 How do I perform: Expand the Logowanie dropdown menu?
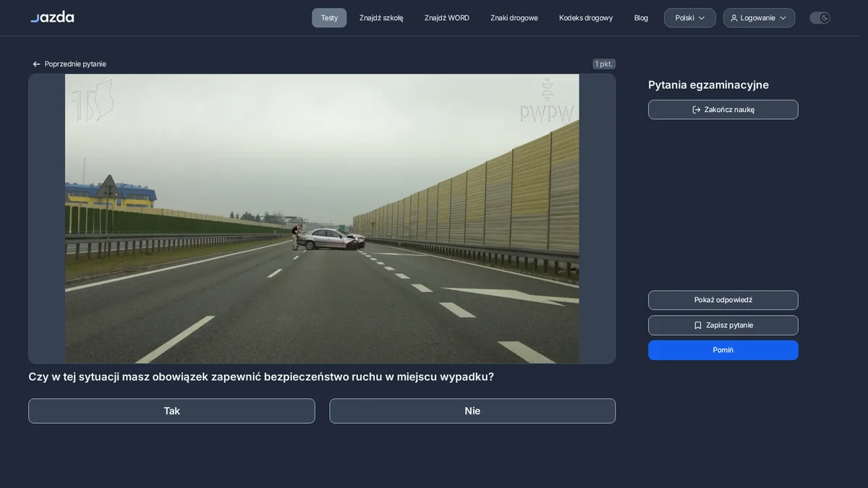[x=759, y=18]
